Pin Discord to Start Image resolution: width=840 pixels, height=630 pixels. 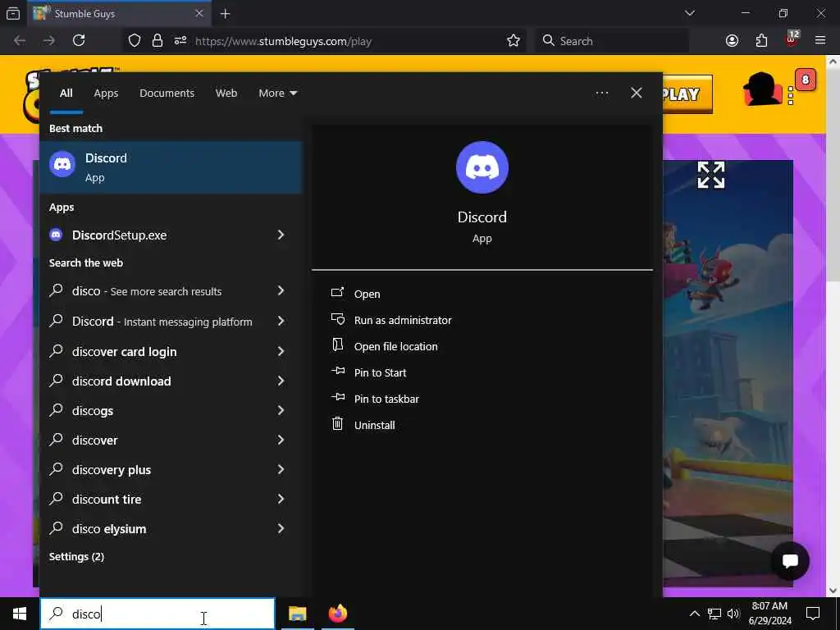point(380,372)
